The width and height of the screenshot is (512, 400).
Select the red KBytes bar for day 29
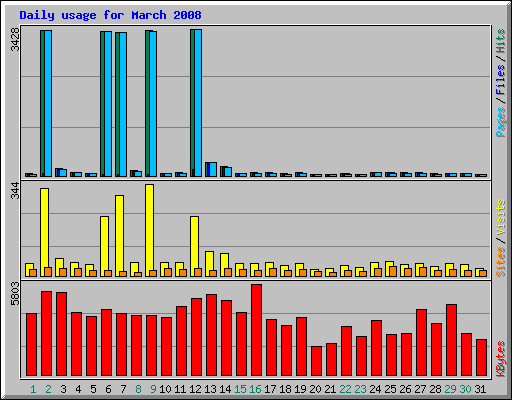(x=451, y=340)
